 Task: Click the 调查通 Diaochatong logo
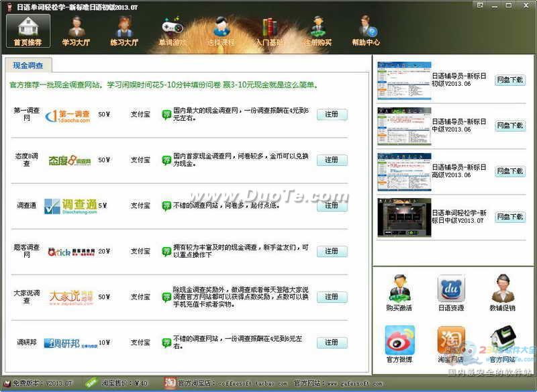pyautogui.click(x=70, y=206)
